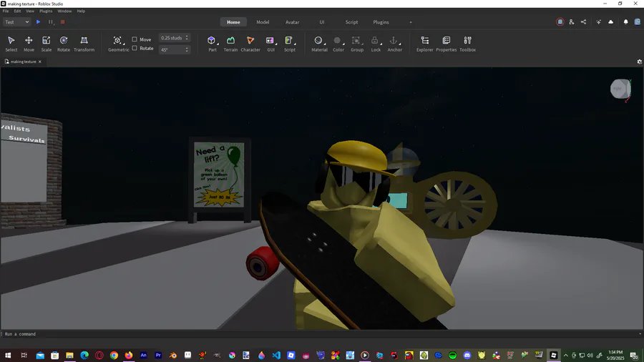Open the viewport settings gear
The image size is (644, 362).
[x=640, y=62]
